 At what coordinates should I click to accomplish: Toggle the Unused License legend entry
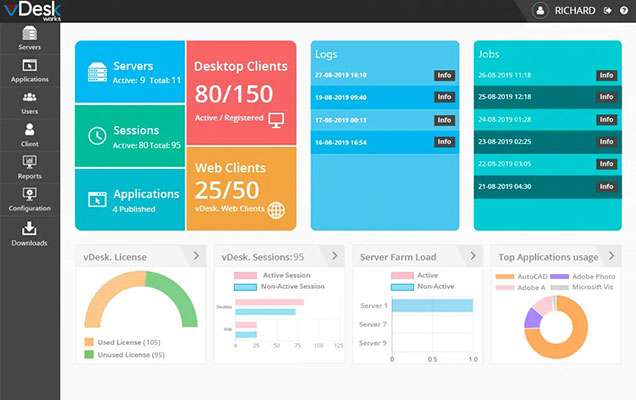click(123, 353)
